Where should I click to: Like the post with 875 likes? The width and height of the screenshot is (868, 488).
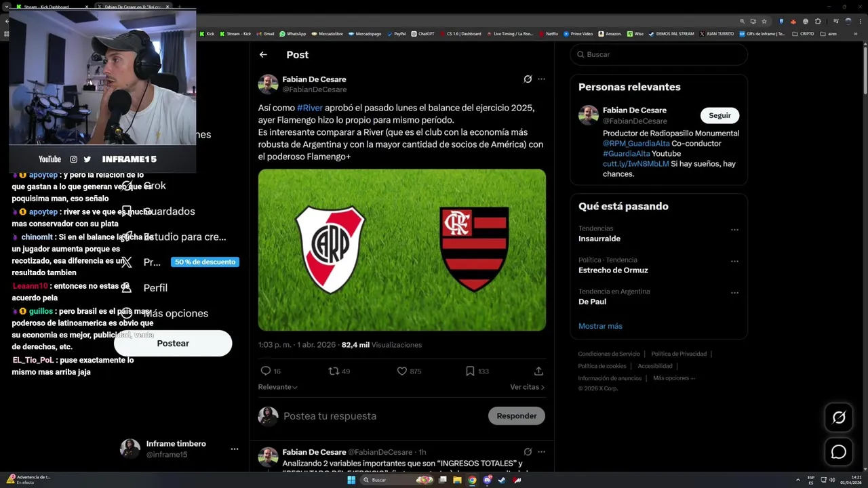point(402,371)
